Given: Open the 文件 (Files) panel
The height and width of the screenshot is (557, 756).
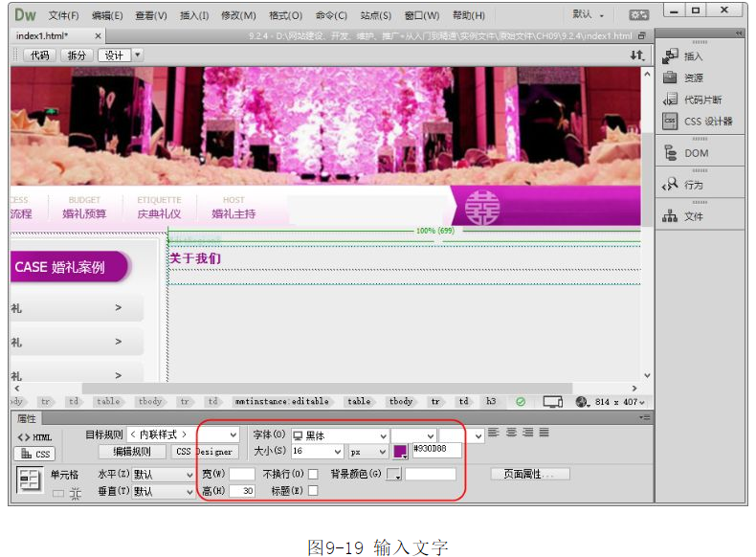Looking at the screenshot, I should 693,216.
